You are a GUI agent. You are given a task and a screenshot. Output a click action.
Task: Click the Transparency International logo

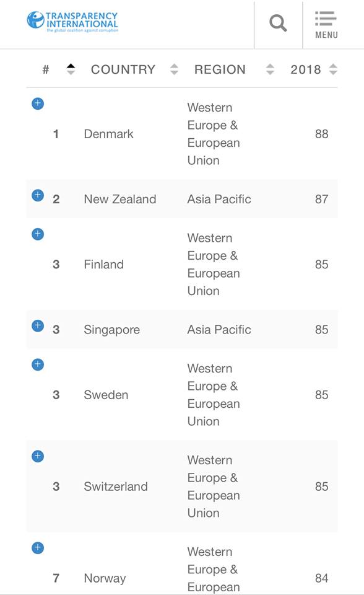click(72, 22)
